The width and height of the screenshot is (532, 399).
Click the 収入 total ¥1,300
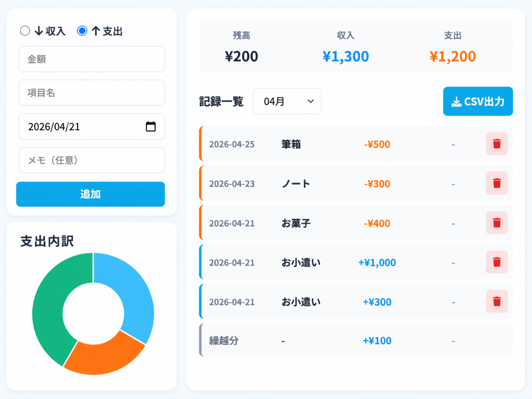click(x=346, y=56)
